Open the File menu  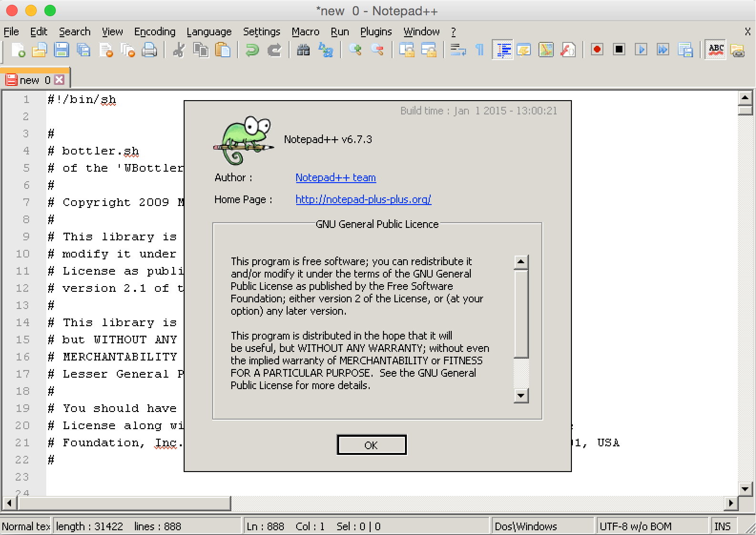[11, 31]
